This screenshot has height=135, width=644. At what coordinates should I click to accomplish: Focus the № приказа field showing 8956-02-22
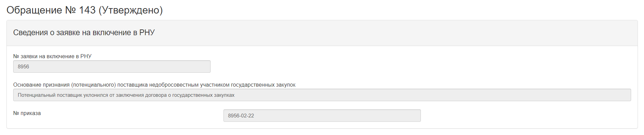click(322, 115)
